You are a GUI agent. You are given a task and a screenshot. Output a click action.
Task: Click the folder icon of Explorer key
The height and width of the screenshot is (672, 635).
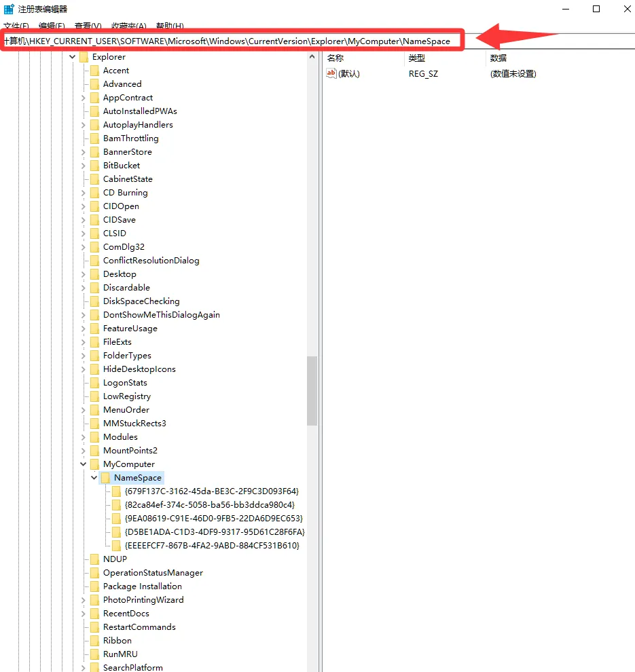(x=84, y=56)
